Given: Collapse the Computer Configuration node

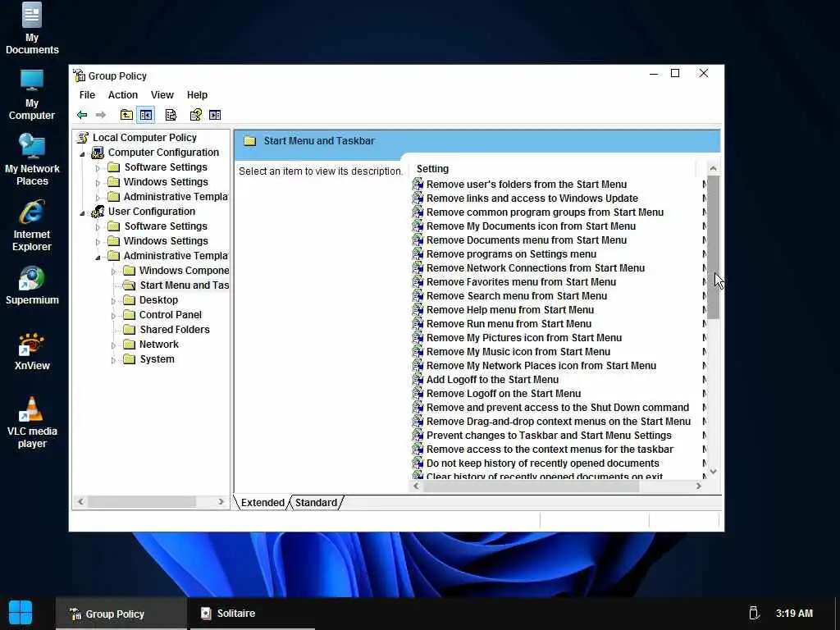Looking at the screenshot, I should click(x=83, y=154).
